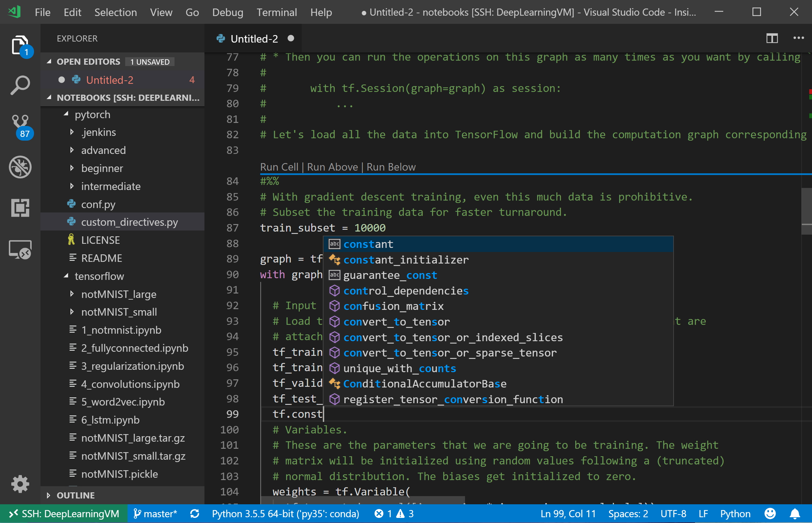The width and height of the screenshot is (812, 523).
Task: Switch to the Untitled-2 editor tab
Action: (x=254, y=39)
